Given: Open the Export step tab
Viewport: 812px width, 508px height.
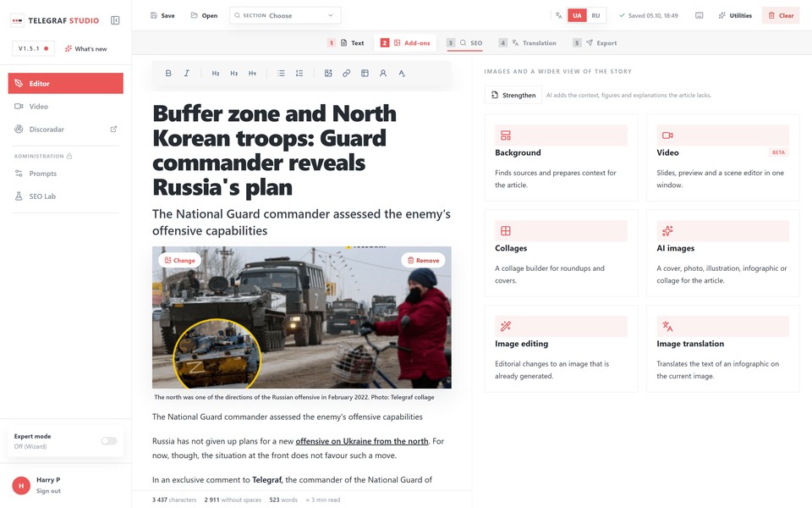Looking at the screenshot, I should 595,43.
